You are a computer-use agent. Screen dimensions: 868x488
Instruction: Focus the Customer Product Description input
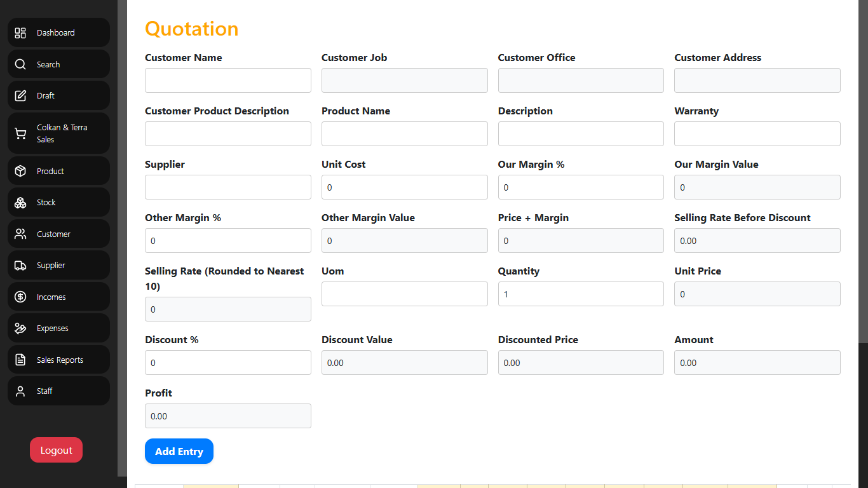pos(228,134)
